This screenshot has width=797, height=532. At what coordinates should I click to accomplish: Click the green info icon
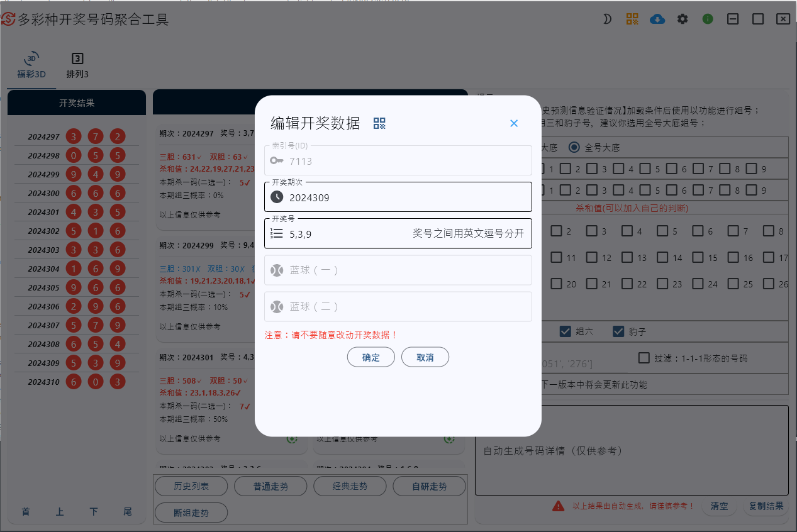(x=708, y=19)
